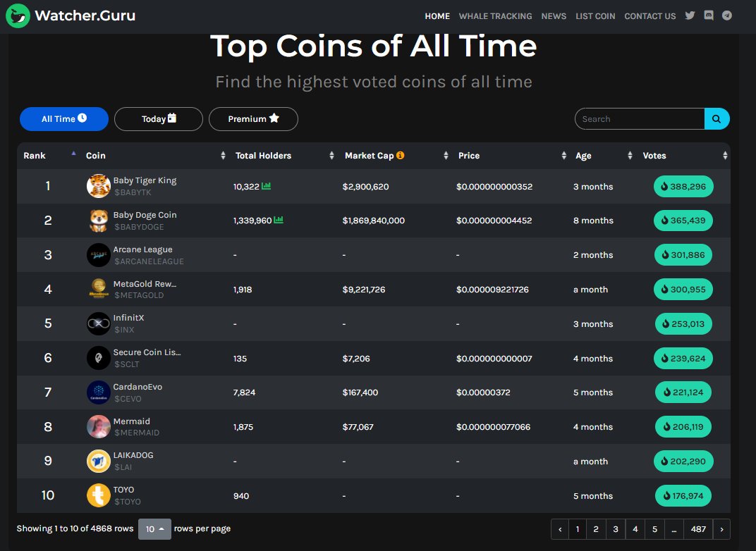Go to page 3
This screenshot has width=756, height=551.
615,529
